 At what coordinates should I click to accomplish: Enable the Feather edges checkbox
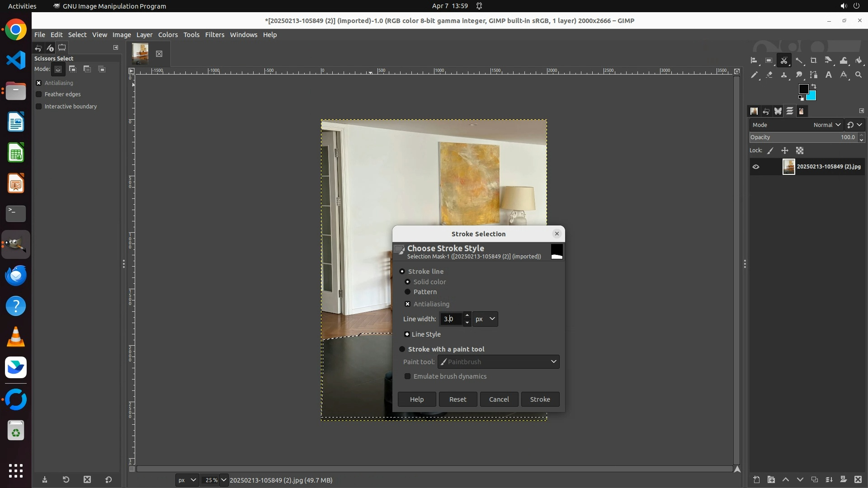(39, 94)
